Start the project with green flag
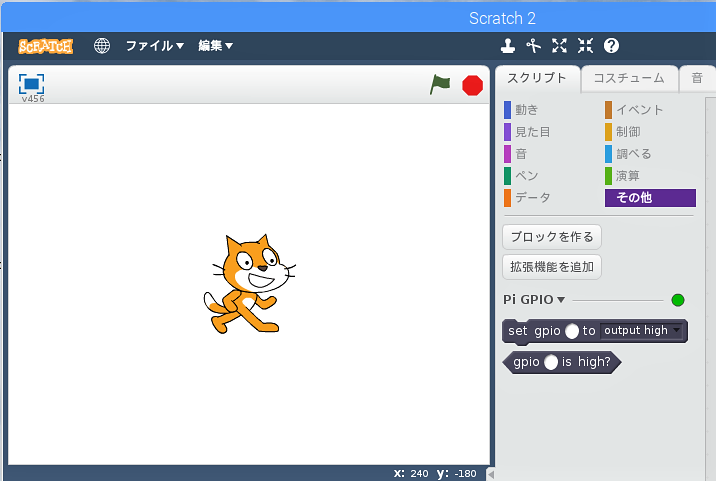The height and width of the screenshot is (481, 716). (440, 85)
